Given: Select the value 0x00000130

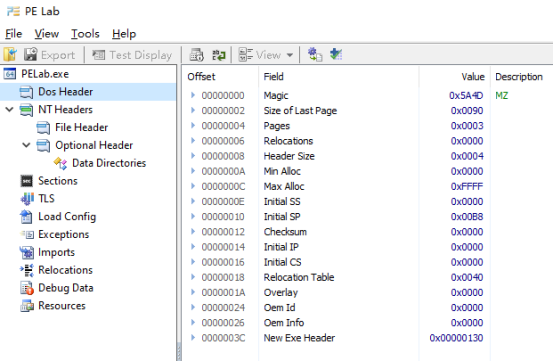Looking at the screenshot, I should click(x=456, y=338).
